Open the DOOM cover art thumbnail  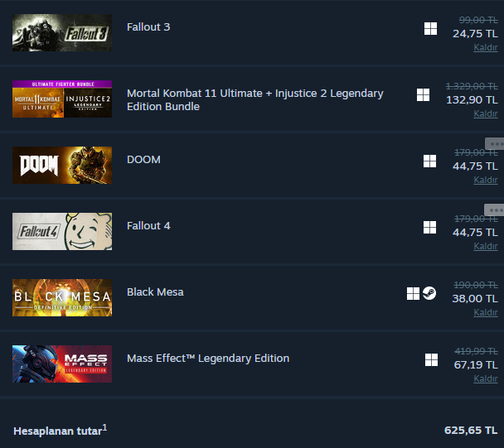[62, 165]
